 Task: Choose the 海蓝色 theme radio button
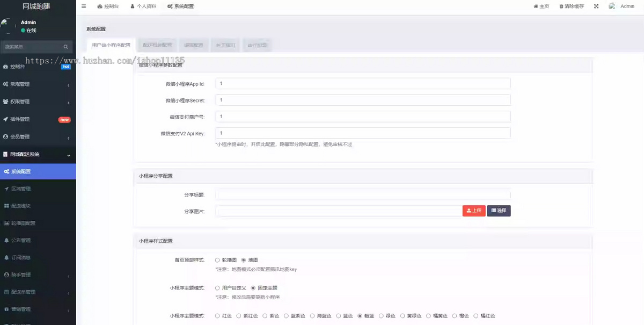coord(312,316)
